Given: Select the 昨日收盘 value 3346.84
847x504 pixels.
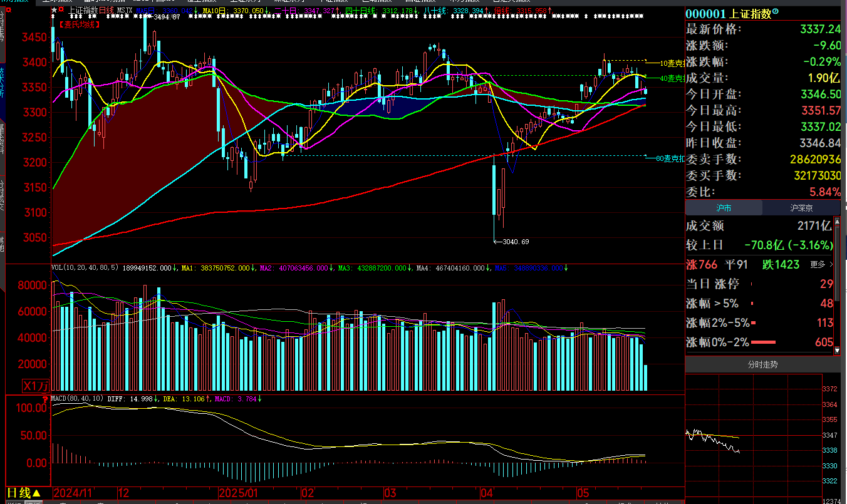Looking at the screenshot, I should tap(820, 143).
